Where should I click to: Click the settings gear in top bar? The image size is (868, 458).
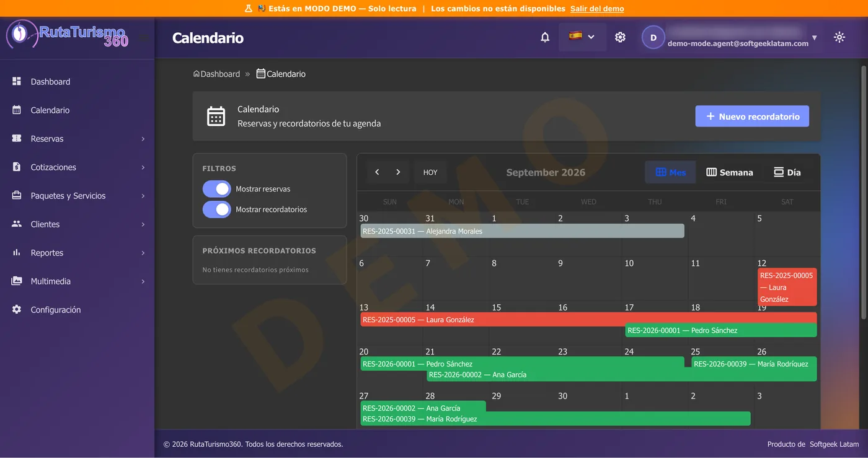tap(620, 37)
